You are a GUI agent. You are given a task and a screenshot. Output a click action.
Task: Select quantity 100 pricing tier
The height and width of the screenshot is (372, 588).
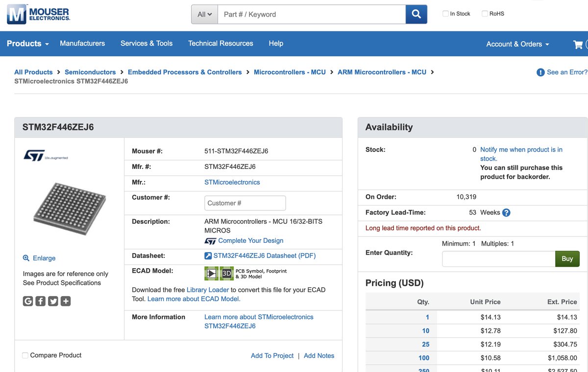click(x=424, y=358)
